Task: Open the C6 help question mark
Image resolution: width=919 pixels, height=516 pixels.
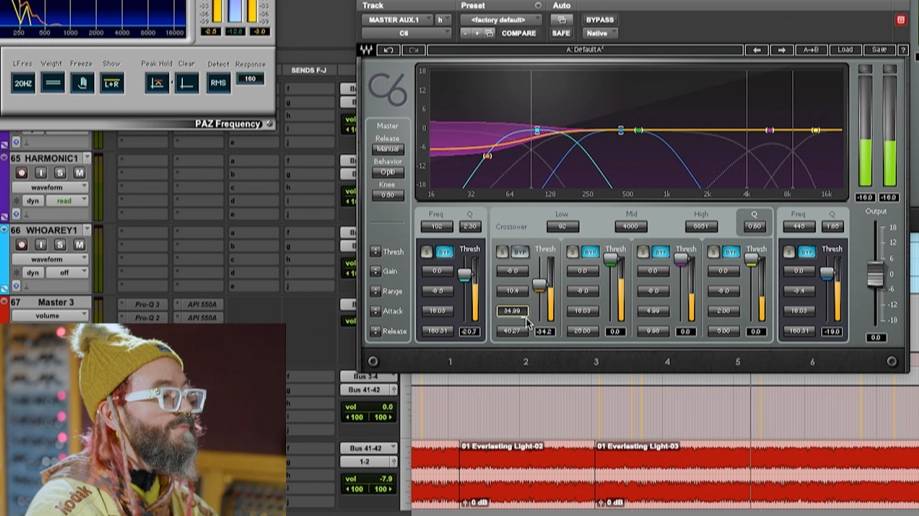Action: [903, 50]
